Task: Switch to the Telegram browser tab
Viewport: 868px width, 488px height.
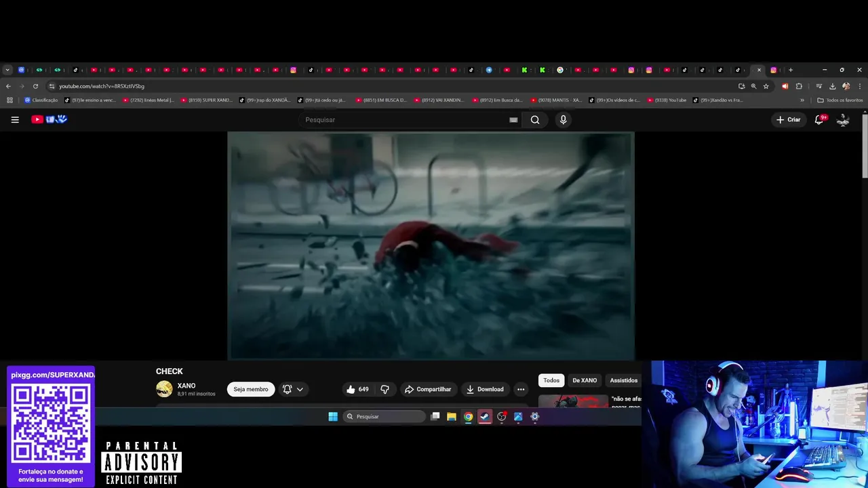Action: 489,70
